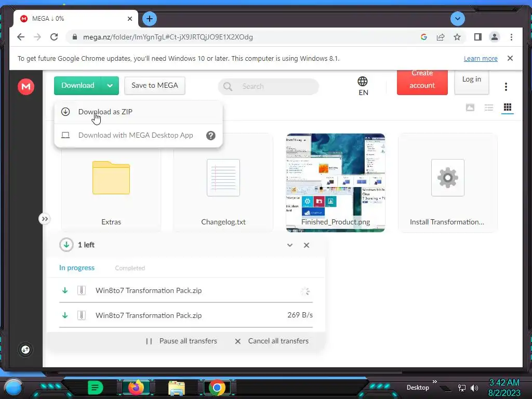Reload the current page

pyautogui.click(x=54, y=37)
